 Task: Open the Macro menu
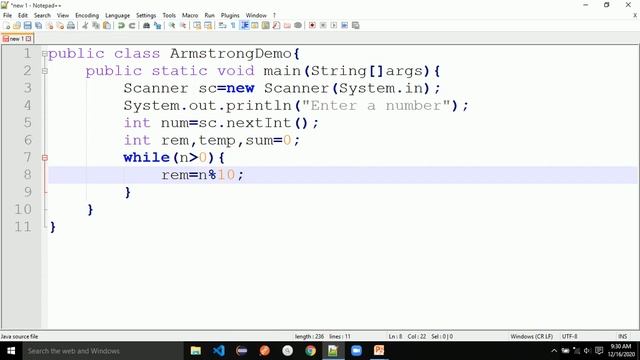[x=190, y=15]
